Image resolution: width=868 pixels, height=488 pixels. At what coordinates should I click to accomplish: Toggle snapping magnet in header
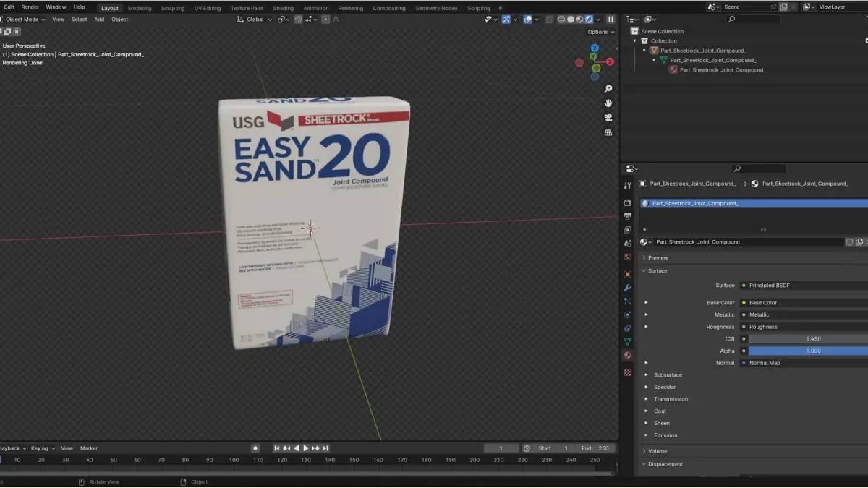click(299, 20)
